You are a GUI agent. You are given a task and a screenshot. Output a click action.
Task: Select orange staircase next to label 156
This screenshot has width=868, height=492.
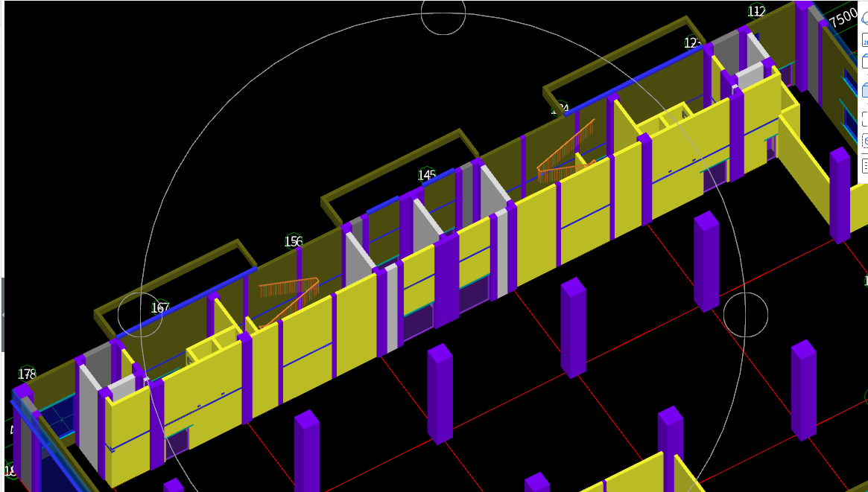coord(288,303)
